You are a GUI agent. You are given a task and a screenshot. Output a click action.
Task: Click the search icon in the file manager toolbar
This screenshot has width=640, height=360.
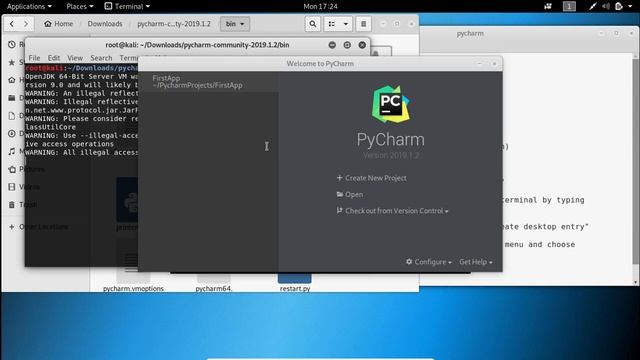313,24
